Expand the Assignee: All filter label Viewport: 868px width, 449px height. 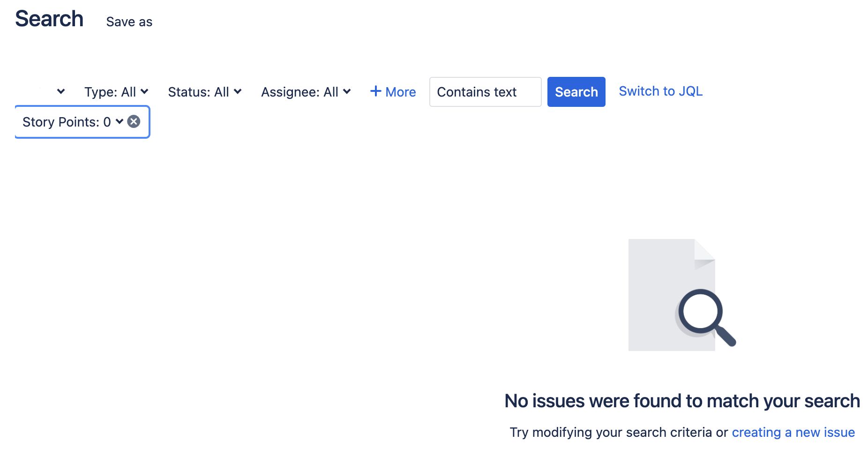pos(299,92)
